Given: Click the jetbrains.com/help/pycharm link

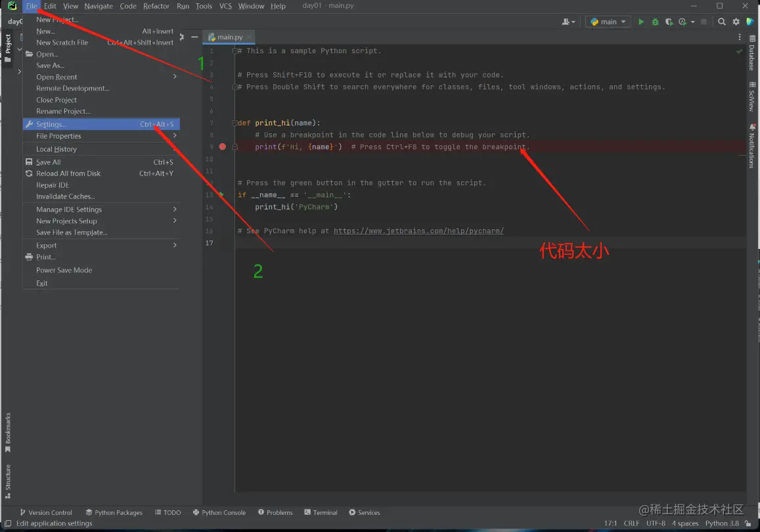Looking at the screenshot, I should [x=419, y=231].
